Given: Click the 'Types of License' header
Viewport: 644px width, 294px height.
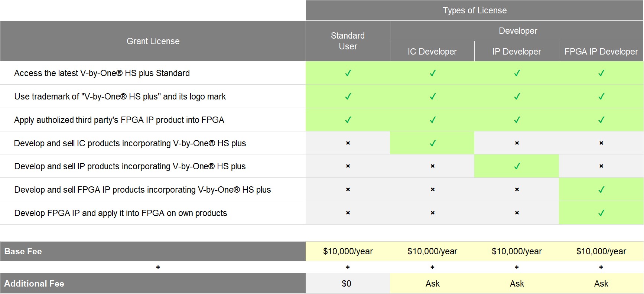Looking at the screenshot, I should [475, 10].
